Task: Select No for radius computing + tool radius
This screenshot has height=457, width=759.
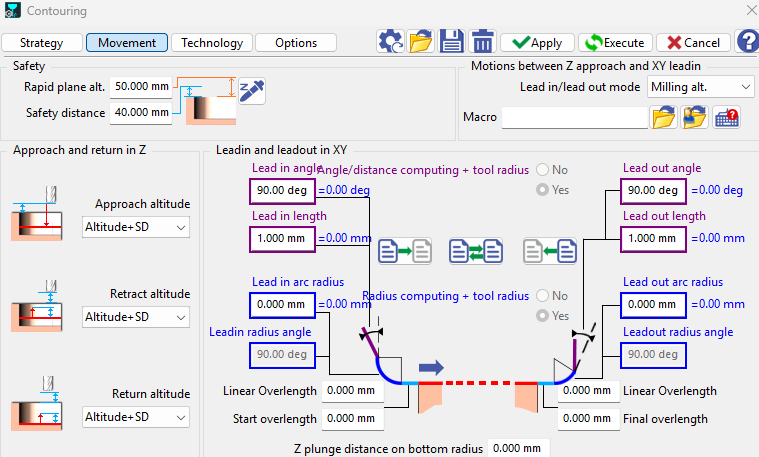Action: click(545, 296)
